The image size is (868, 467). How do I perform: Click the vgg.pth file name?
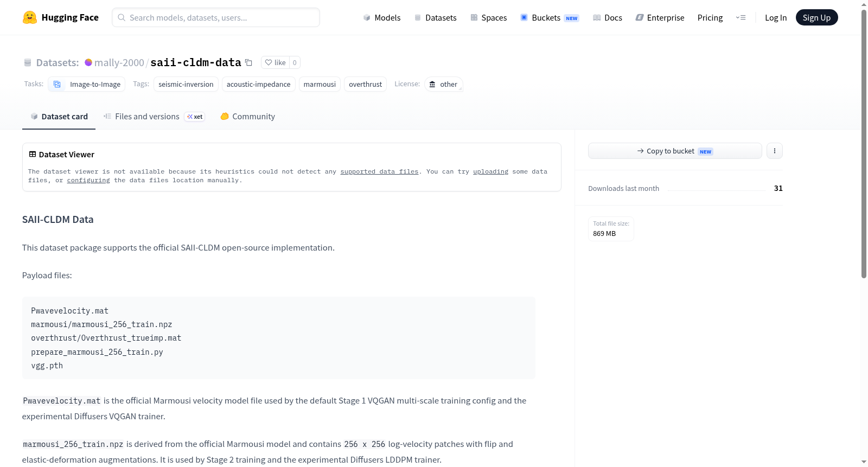(47, 366)
